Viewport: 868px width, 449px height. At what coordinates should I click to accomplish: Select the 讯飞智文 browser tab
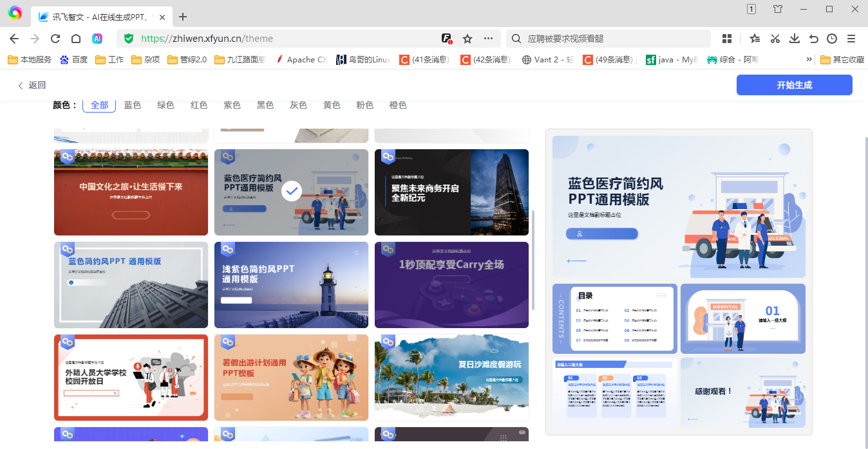tap(101, 17)
